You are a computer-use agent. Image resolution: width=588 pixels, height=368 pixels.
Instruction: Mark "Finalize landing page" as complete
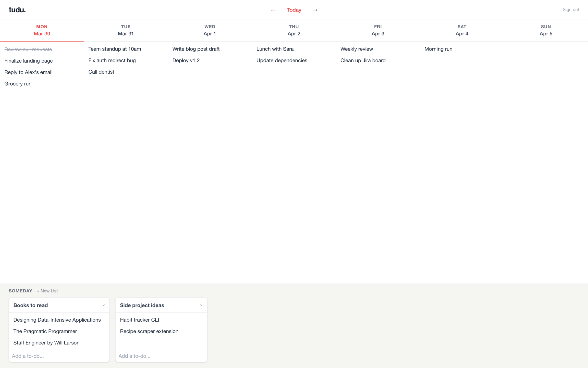28,61
